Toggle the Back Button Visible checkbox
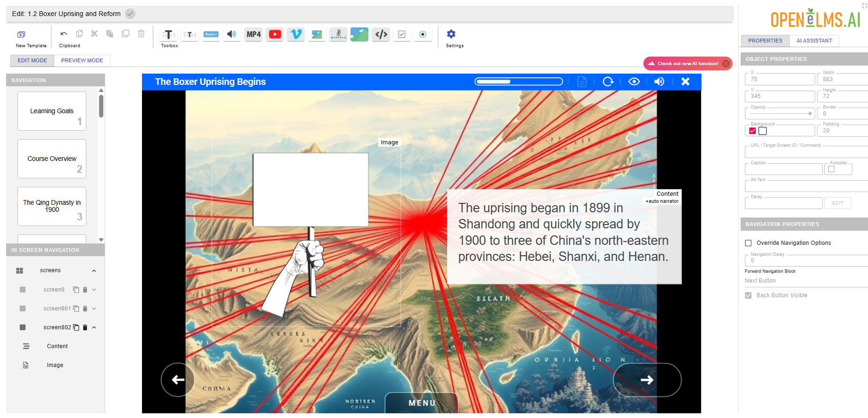This screenshot has height=418, width=868. [x=748, y=295]
